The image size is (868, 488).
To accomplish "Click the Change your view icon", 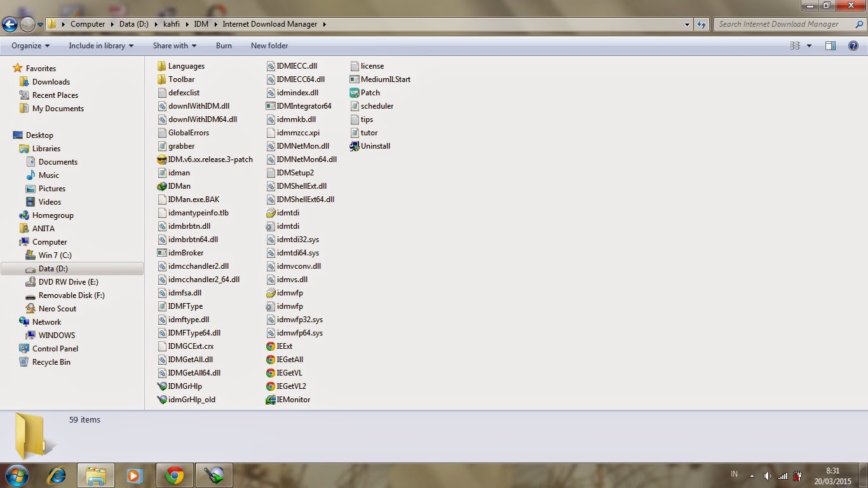I will [795, 46].
